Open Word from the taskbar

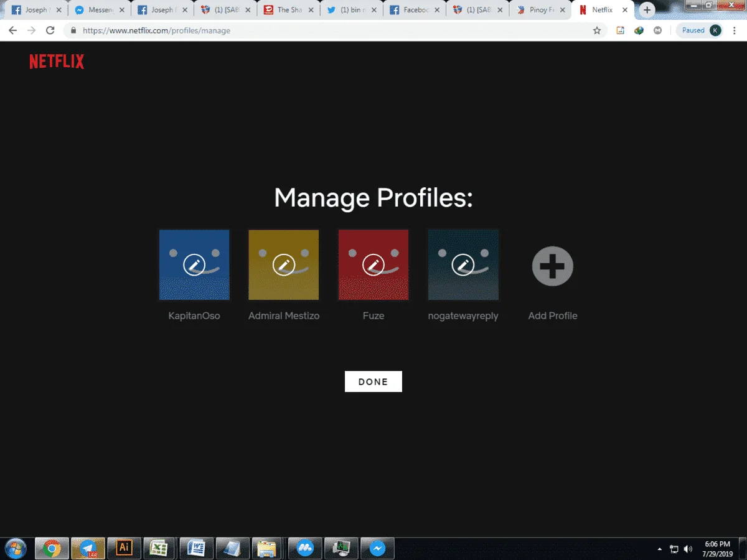[x=196, y=548]
